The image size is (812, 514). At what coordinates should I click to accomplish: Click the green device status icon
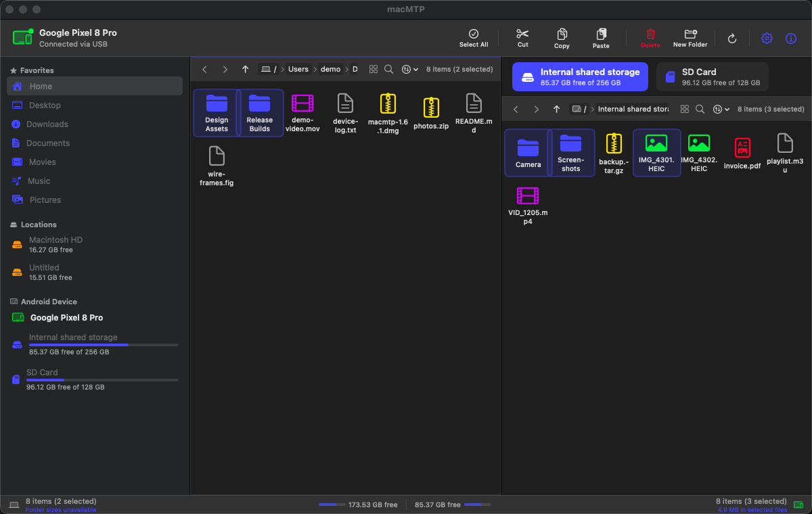point(23,37)
